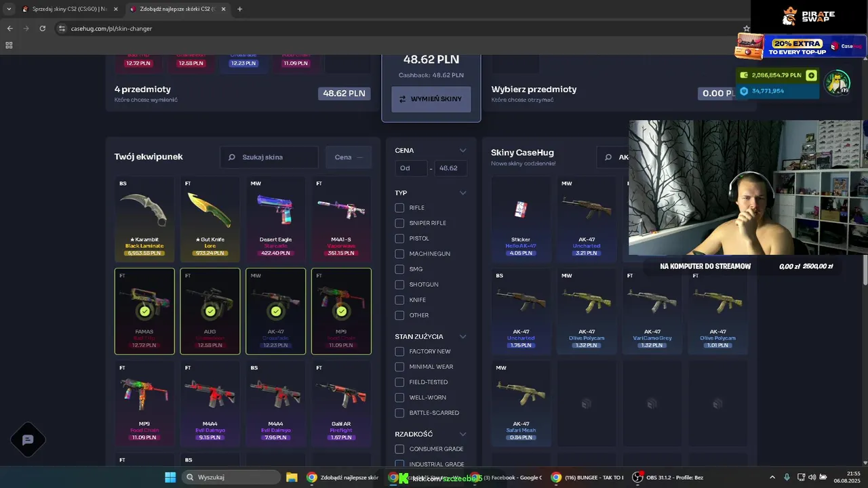This screenshot has height=488, width=868.
Task: Collapse the TYP filter section
Action: pos(463,193)
